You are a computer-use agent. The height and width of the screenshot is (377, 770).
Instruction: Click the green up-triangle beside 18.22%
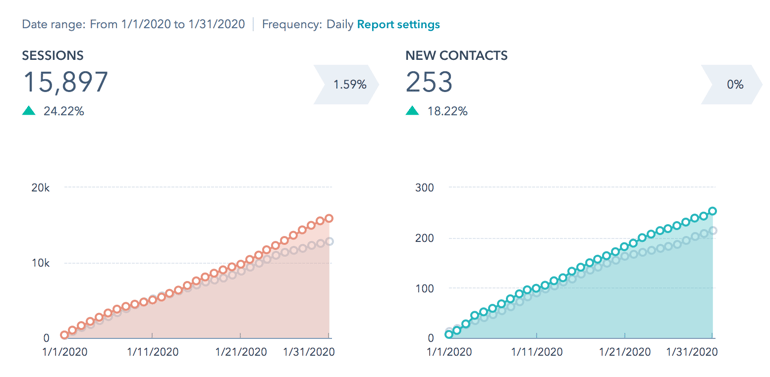pos(412,111)
